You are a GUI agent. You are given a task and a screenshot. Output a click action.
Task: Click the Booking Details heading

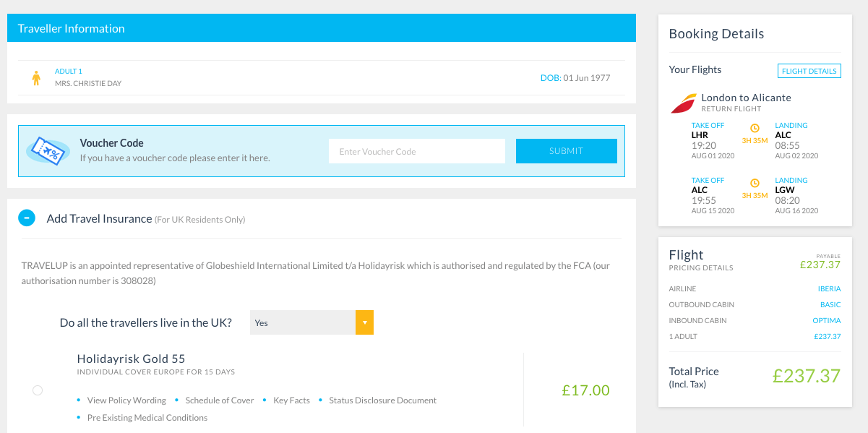point(716,34)
